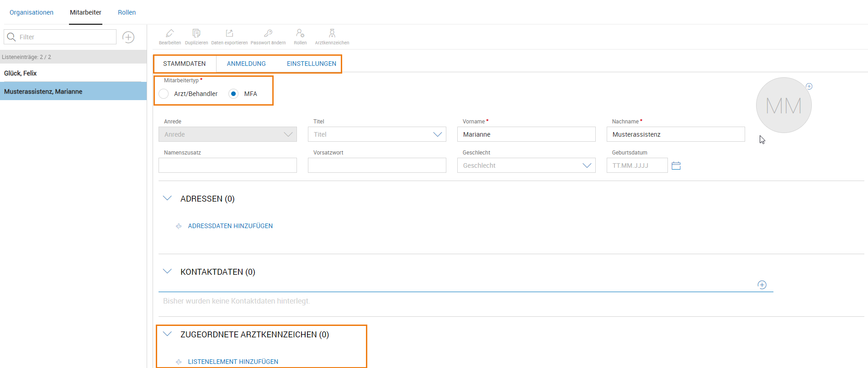
Task: Select the MFA radio button
Action: coord(233,94)
